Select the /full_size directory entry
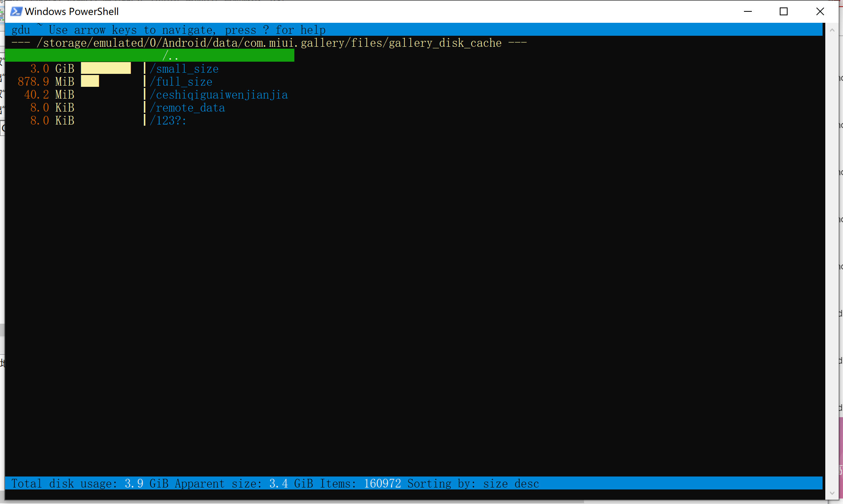The height and width of the screenshot is (504, 843). [x=181, y=82]
